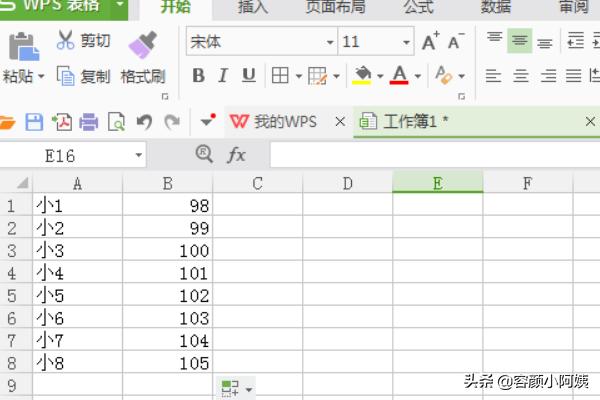Click the clear formatting eraser icon

tap(443, 75)
